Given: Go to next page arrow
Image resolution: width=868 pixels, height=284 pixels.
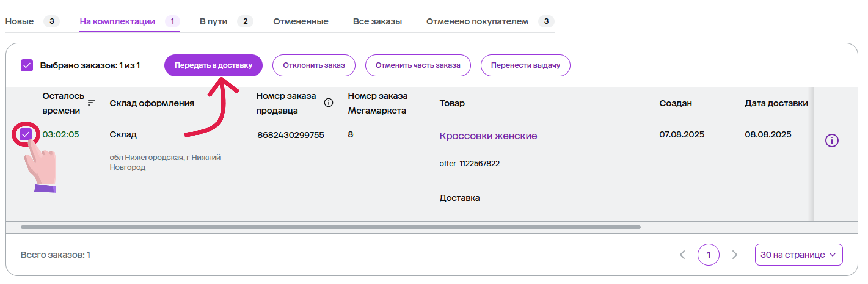Looking at the screenshot, I should click(x=735, y=255).
